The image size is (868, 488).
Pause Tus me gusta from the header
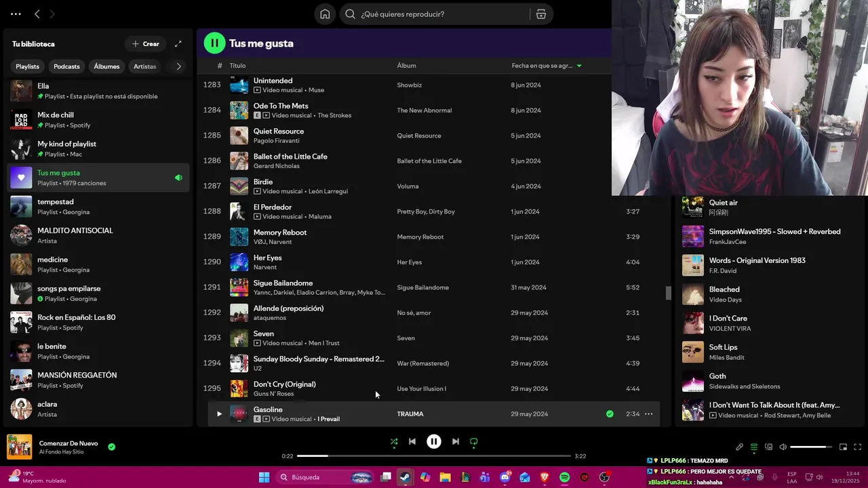point(214,43)
